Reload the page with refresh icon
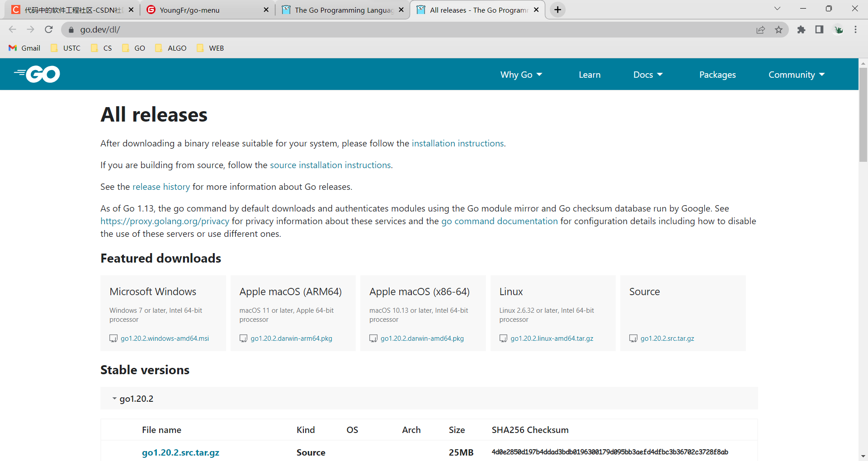868x461 pixels. click(x=49, y=29)
